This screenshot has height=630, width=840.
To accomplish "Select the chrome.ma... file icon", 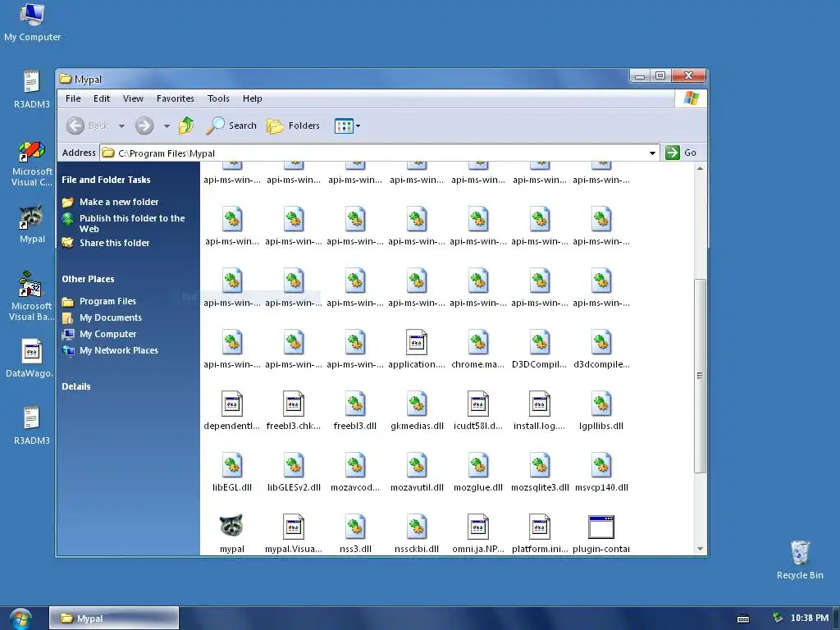I will [x=478, y=342].
